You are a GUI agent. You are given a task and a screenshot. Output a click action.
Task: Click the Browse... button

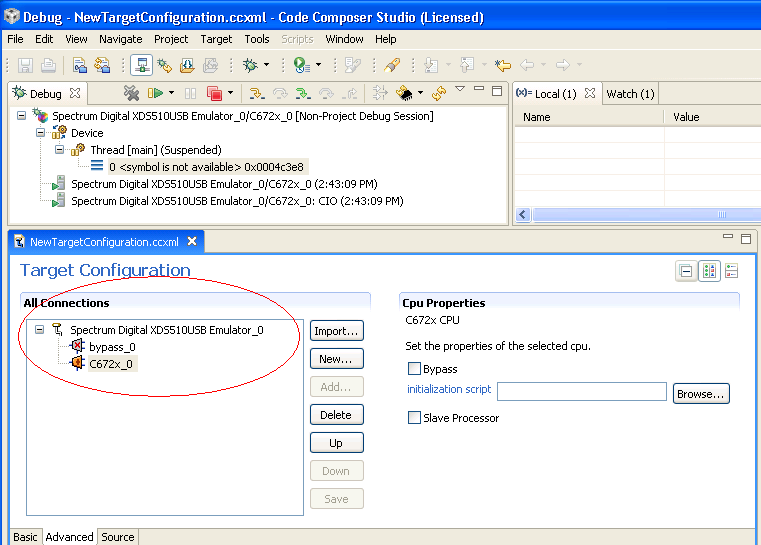point(701,394)
